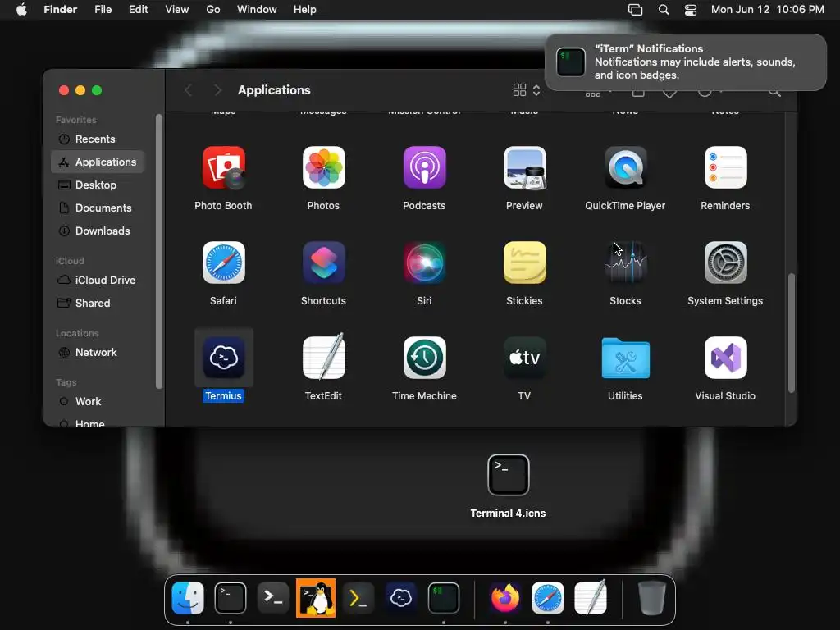The width and height of the screenshot is (840, 630).
Task: Select the Safari app in Applications
Action: tap(223, 262)
